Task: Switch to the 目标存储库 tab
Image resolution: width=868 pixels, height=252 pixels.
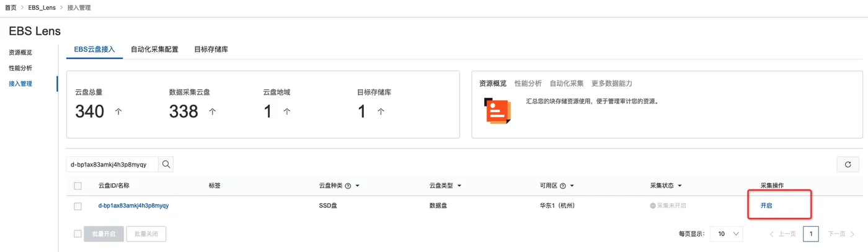Action: point(211,49)
